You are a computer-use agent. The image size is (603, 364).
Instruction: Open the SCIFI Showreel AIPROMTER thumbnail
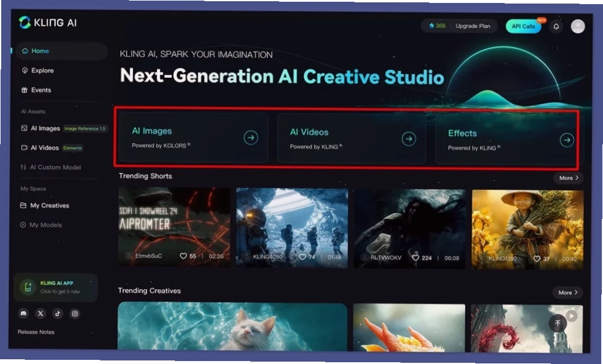coord(174,226)
